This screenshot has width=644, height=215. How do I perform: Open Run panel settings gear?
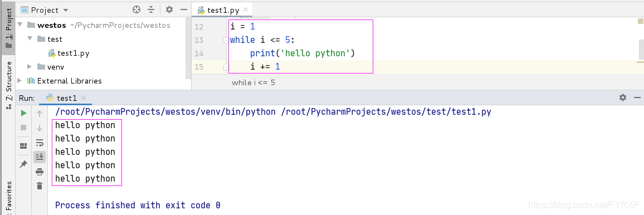623,97
